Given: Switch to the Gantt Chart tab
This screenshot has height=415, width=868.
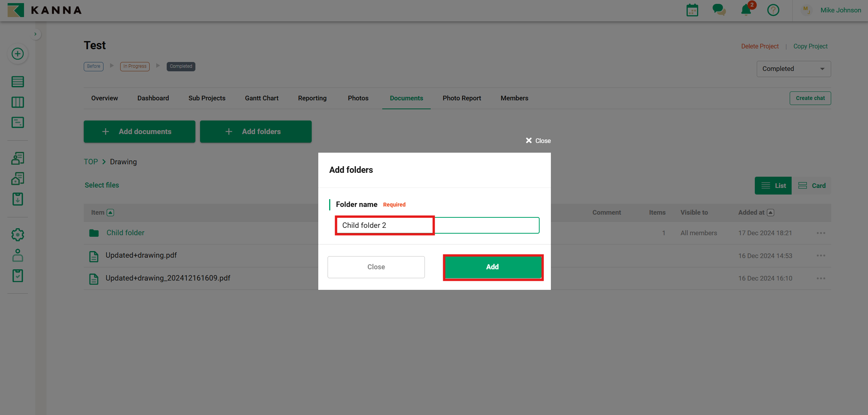Looking at the screenshot, I should tap(261, 98).
